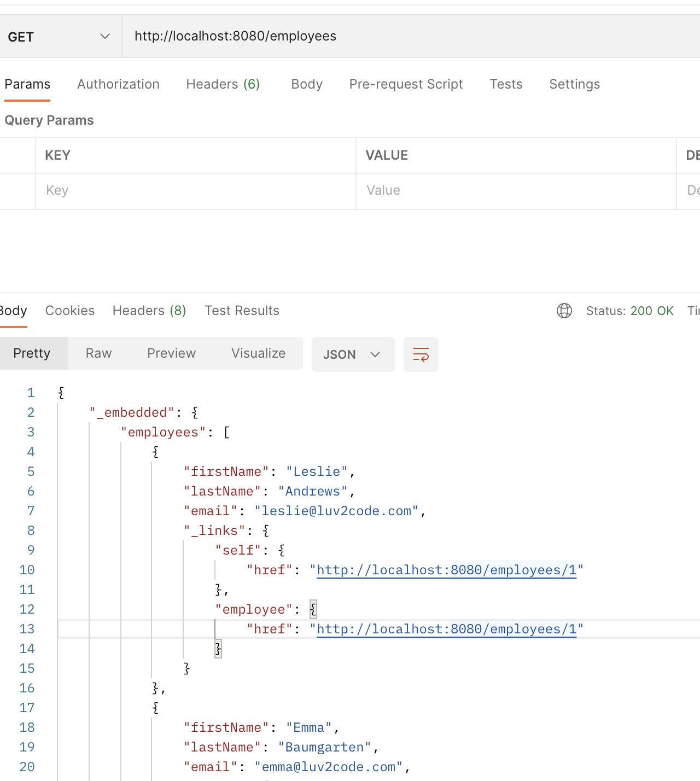The image size is (700, 781).
Task: Open the response Cookies tab
Action: pos(70,311)
